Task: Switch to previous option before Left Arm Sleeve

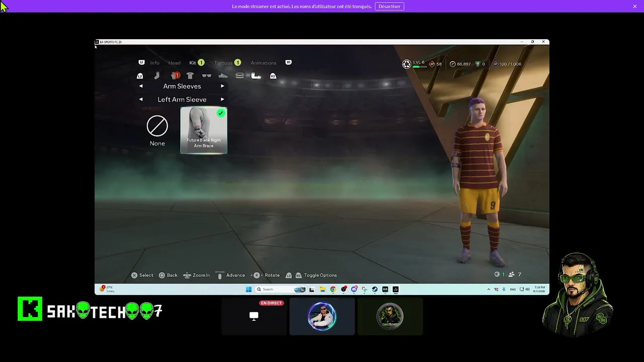Action: [141, 99]
